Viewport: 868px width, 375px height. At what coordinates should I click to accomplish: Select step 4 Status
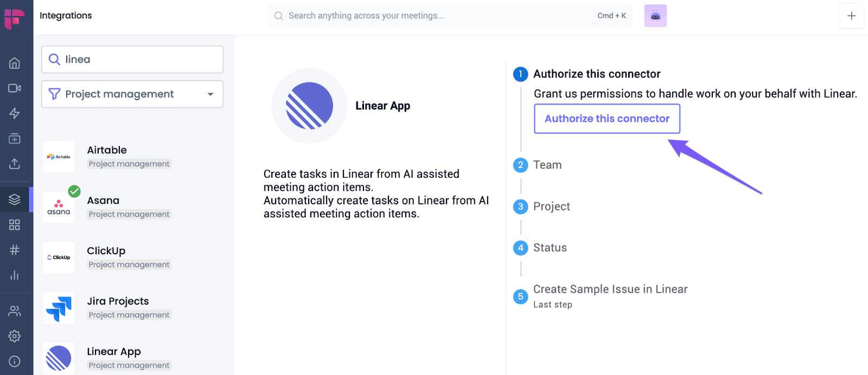[x=540, y=248]
